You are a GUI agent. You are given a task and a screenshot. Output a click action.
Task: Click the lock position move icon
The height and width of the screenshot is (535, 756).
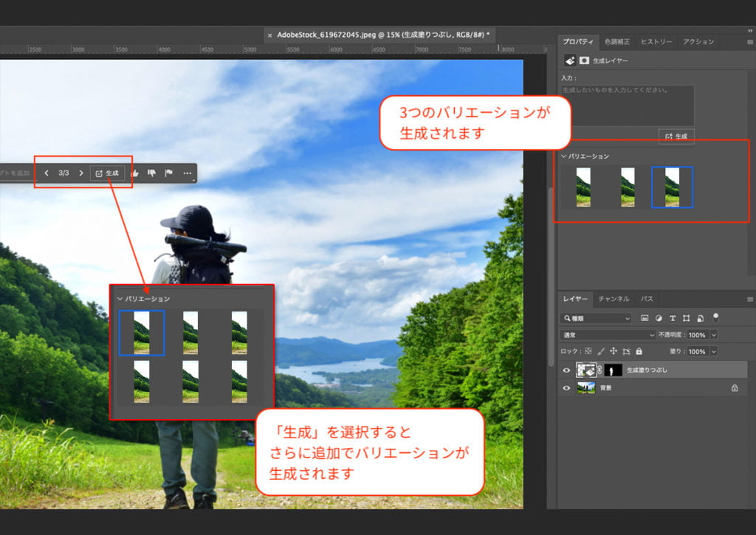pos(614,352)
